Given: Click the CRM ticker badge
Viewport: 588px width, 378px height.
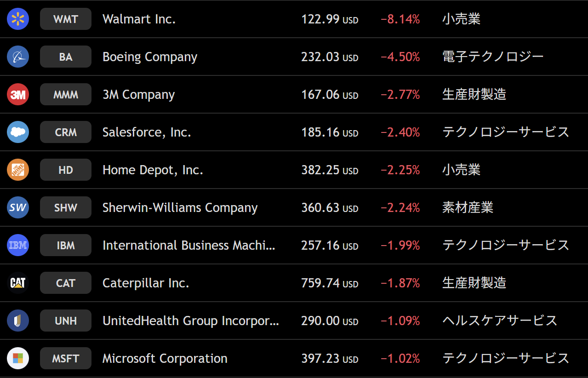Looking at the screenshot, I should [66, 132].
